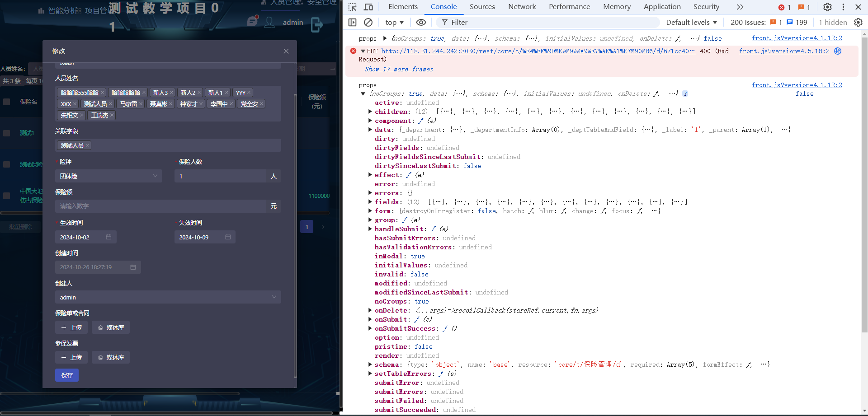The image size is (868, 416).
Task: Remove the 王瑞杰 tag
Action: [112, 115]
